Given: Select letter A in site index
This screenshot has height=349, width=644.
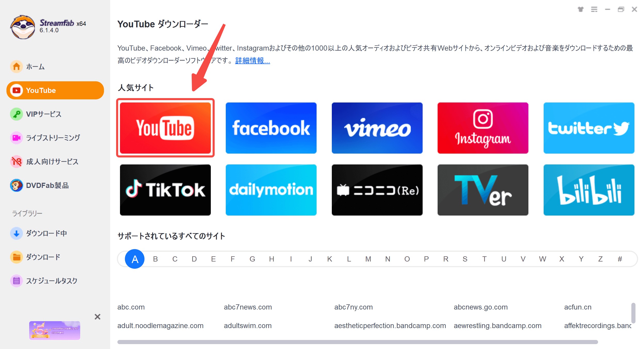Looking at the screenshot, I should pos(135,259).
